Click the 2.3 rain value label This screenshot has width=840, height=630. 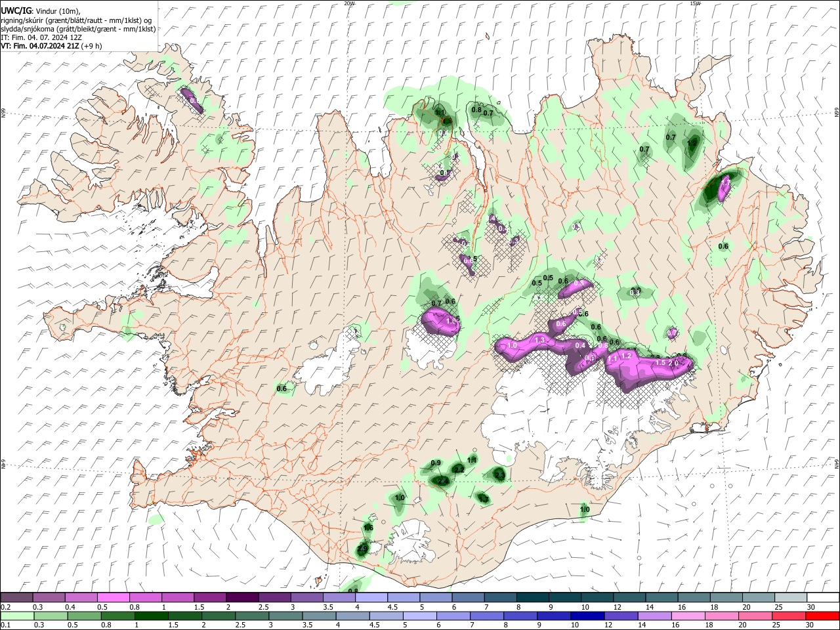[499, 475]
